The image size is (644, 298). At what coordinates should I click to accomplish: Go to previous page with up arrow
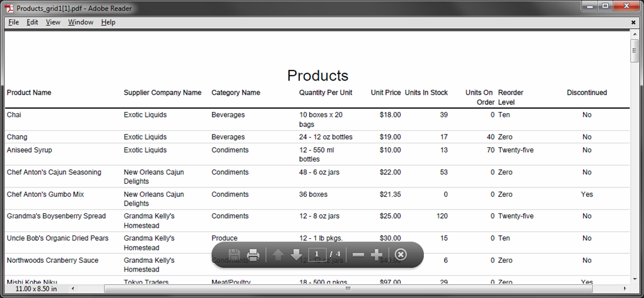tap(278, 255)
